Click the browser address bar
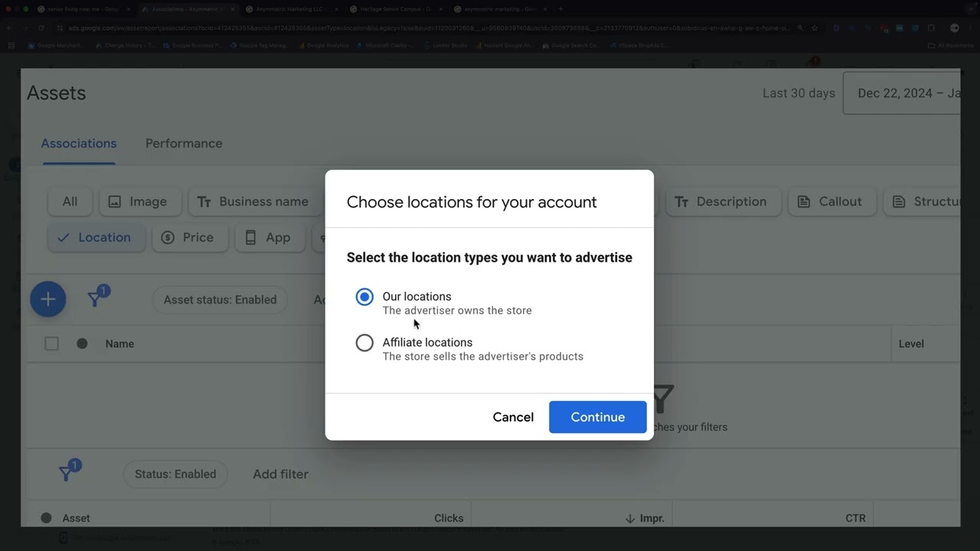 [x=429, y=28]
